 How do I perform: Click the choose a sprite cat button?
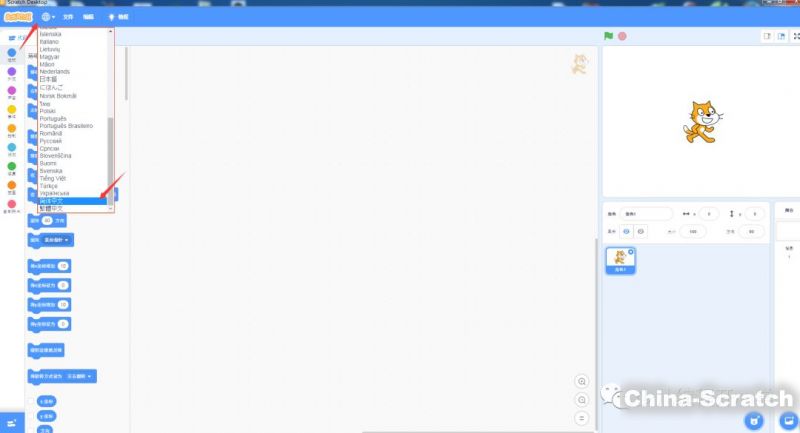[755, 421]
